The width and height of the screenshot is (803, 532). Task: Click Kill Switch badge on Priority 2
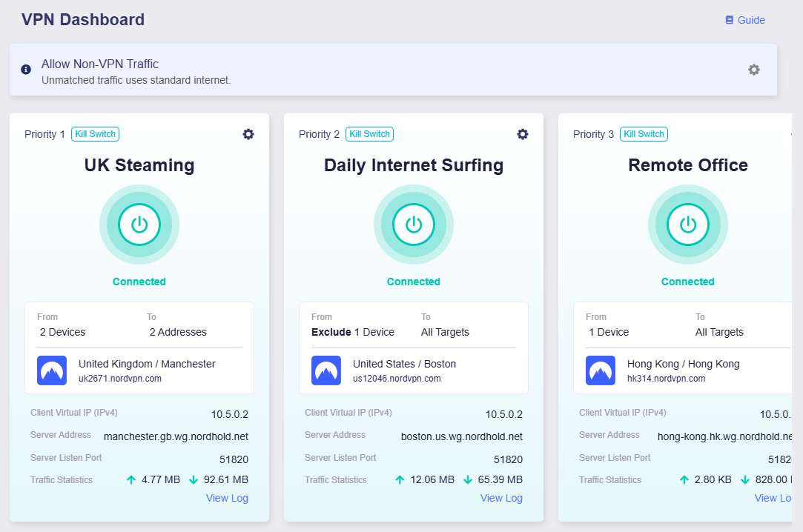(370, 134)
